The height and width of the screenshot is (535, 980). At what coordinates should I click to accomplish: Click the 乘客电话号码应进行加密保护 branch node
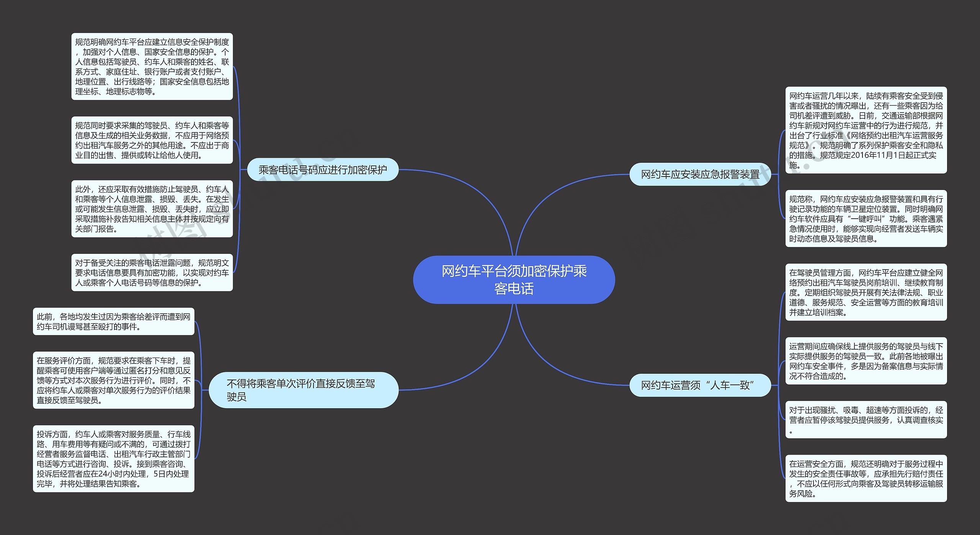(x=323, y=170)
